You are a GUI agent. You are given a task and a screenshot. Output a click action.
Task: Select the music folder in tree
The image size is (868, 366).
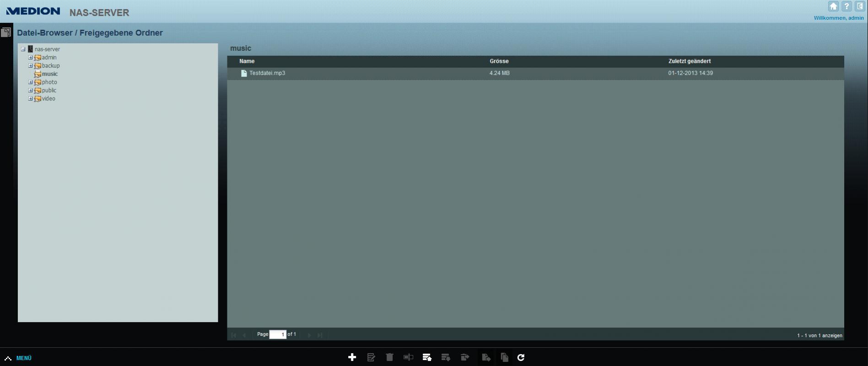(x=50, y=74)
